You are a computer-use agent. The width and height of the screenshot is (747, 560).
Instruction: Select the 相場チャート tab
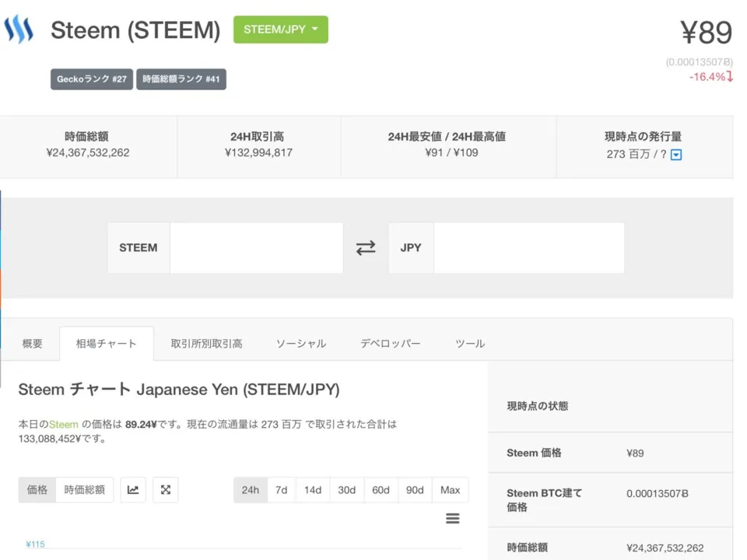tap(107, 343)
